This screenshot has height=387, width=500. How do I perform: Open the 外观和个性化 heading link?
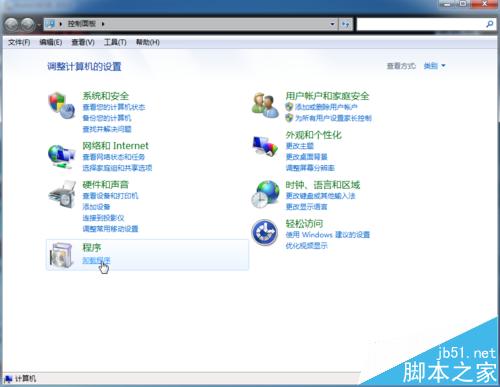point(314,135)
